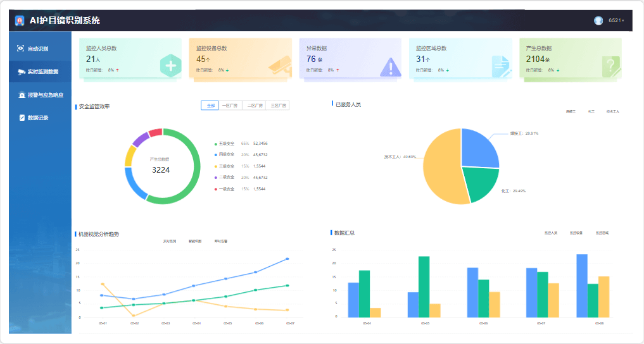Click the document icon on 监控区域总数 card

point(501,66)
